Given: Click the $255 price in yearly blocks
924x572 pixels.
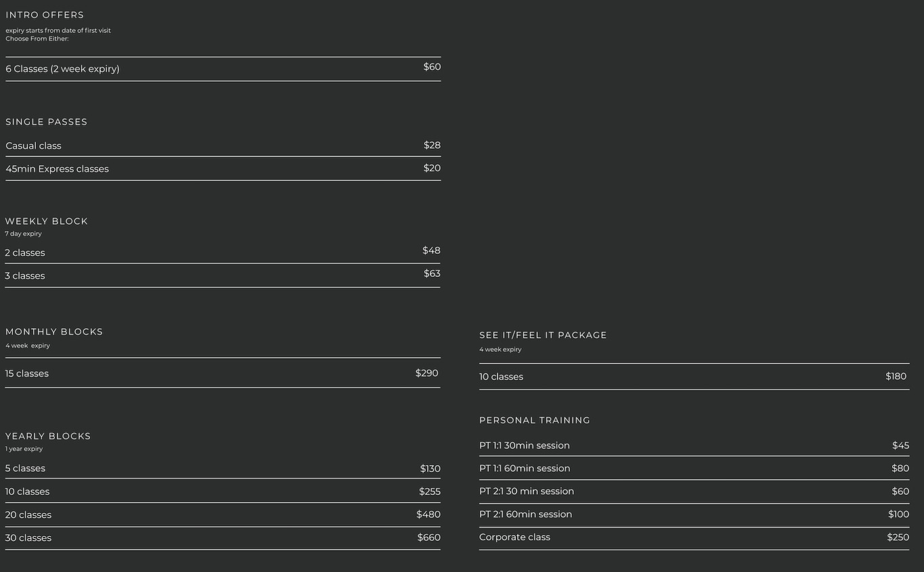Looking at the screenshot, I should [429, 491].
